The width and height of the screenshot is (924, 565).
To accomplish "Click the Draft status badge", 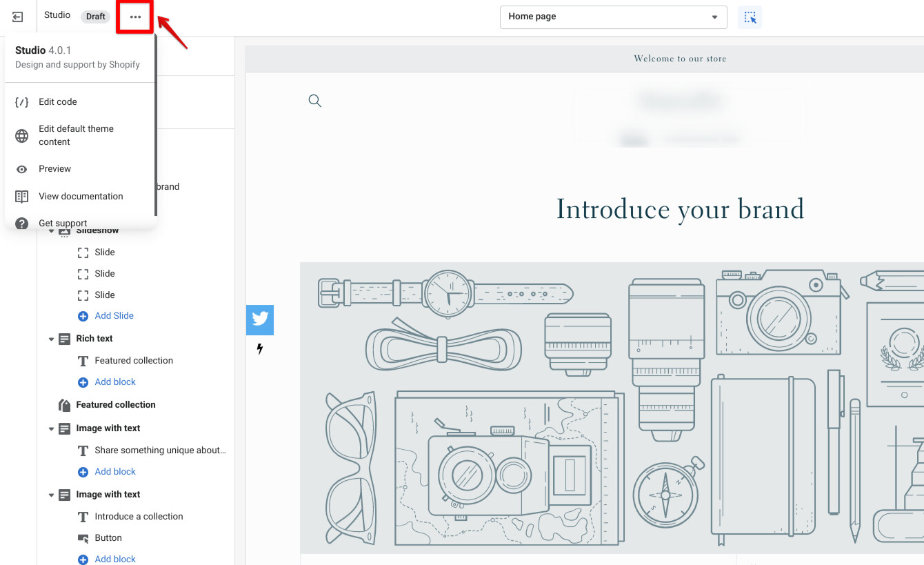I will [96, 17].
